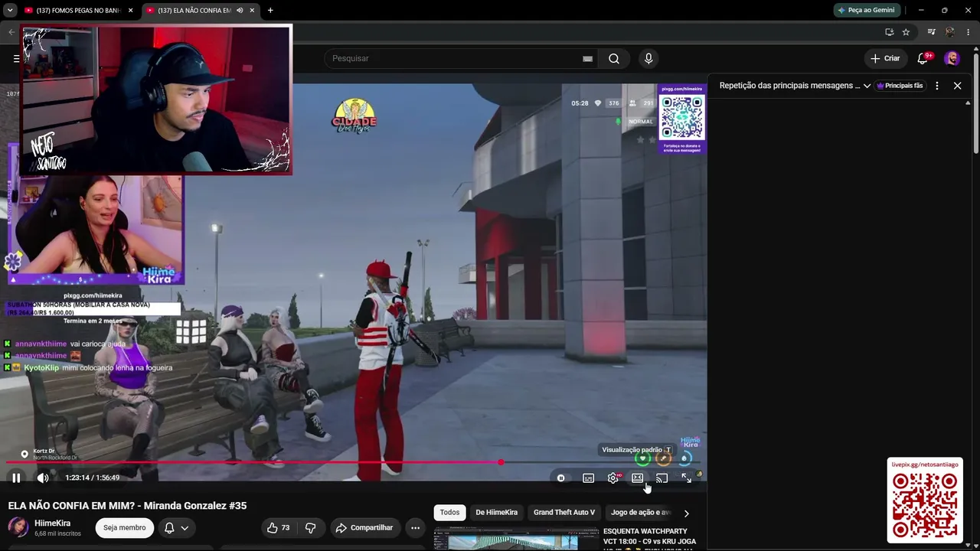
Task: Cast the video with the player's Cast icon
Action: click(x=661, y=478)
